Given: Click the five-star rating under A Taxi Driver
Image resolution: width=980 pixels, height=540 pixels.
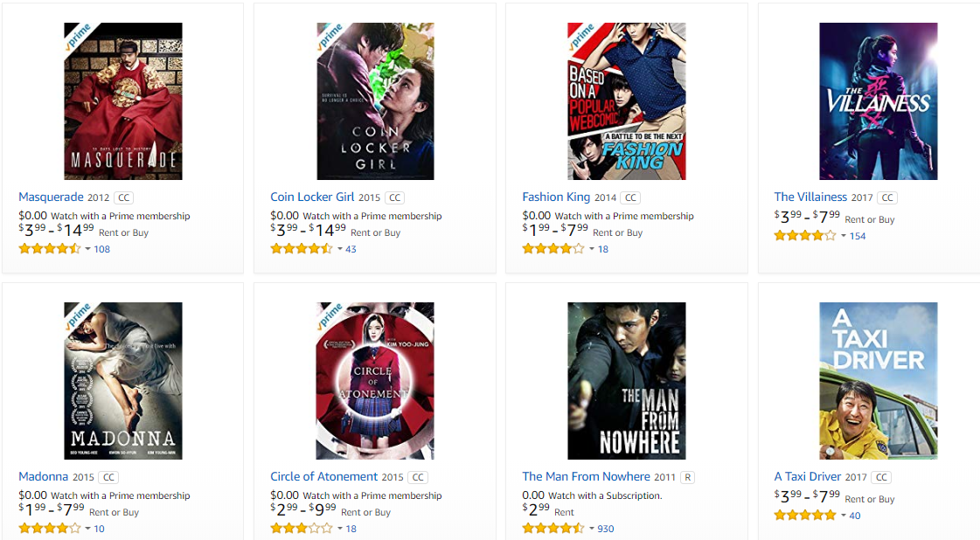Looking at the screenshot, I should pos(805,516).
